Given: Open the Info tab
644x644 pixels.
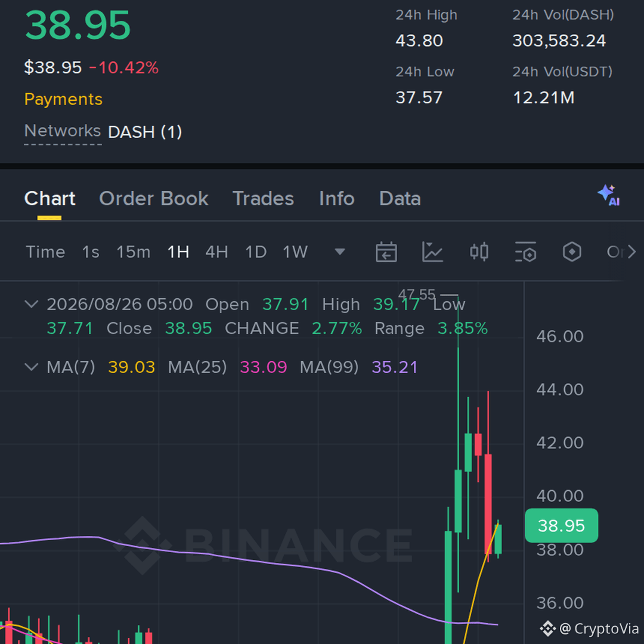Looking at the screenshot, I should pos(337,199).
